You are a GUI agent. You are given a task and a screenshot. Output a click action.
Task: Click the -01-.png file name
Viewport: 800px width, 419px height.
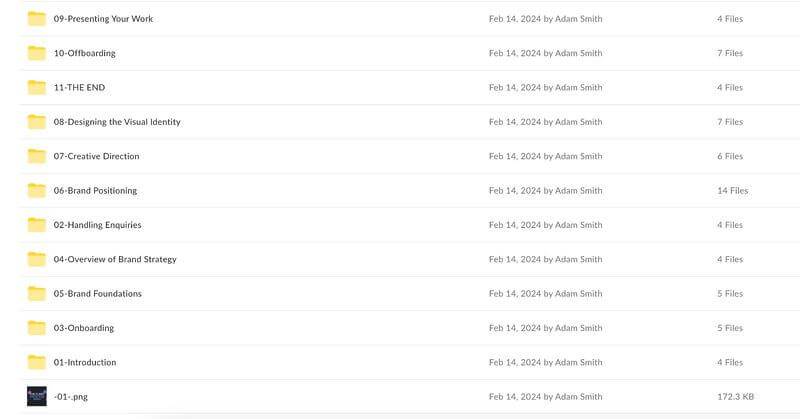coord(70,397)
